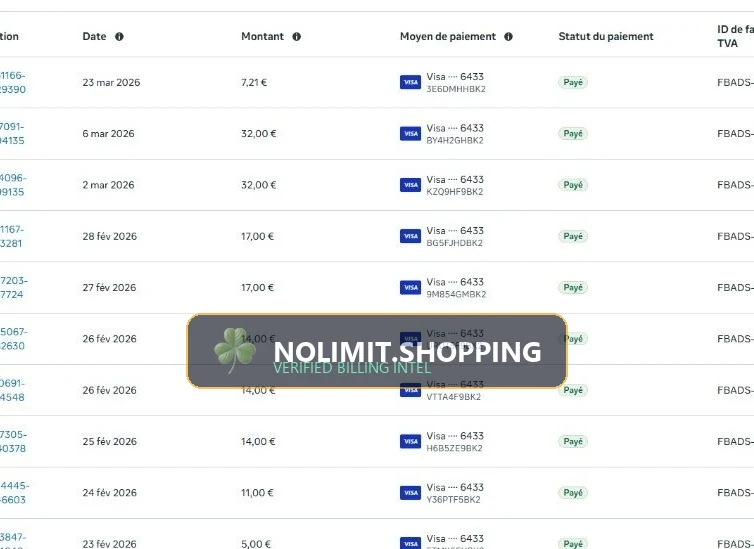Select the date 27 fév 2026
Viewport: 754px width, 549px height.
click(x=109, y=287)
